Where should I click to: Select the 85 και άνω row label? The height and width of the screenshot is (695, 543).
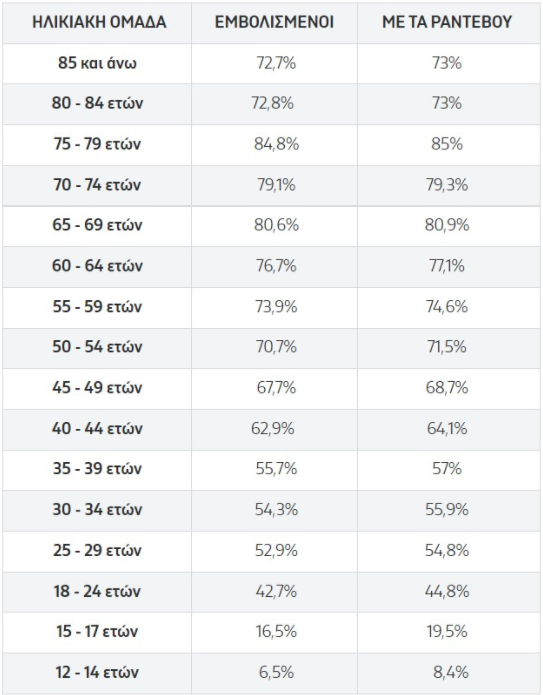(x=97, y=62)
